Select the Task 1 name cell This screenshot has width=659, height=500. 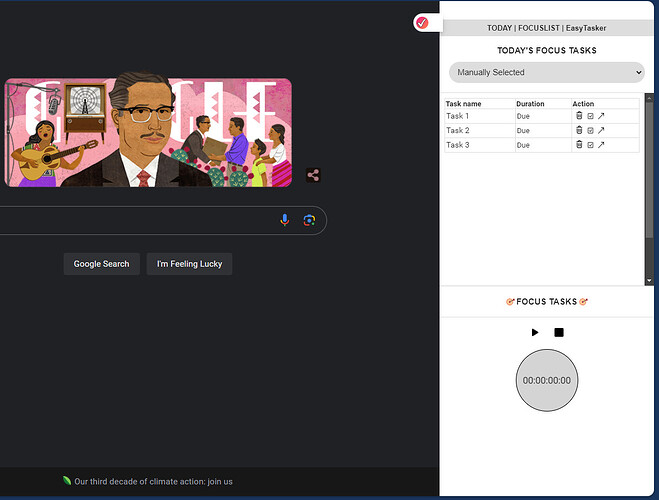pyautogui.click(x=480, y=116)
